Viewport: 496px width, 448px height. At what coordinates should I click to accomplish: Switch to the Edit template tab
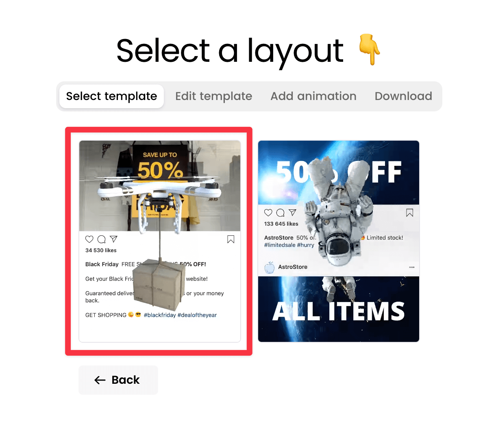(x=214, y=96)
